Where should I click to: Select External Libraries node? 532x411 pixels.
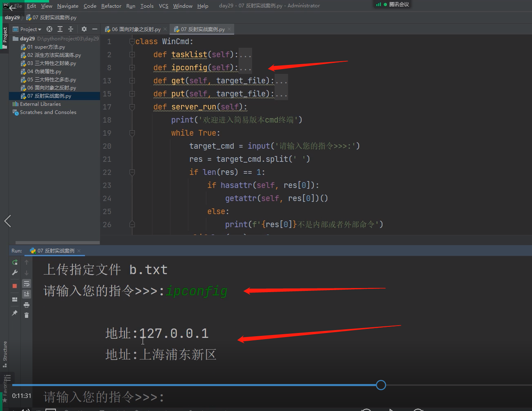(36, 104)
